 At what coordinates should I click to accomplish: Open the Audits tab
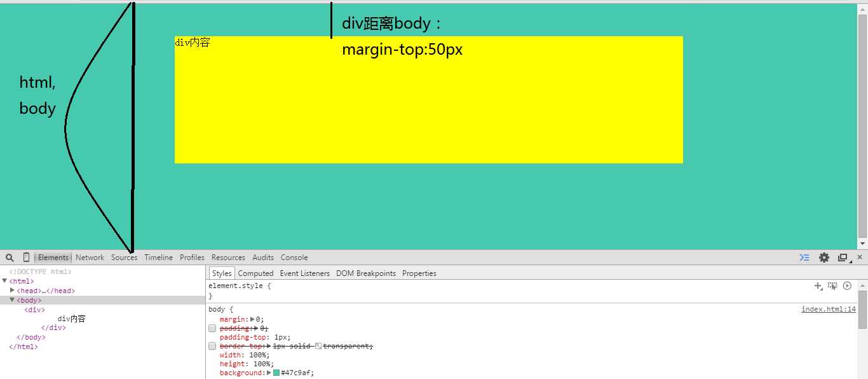coord(263,258)
